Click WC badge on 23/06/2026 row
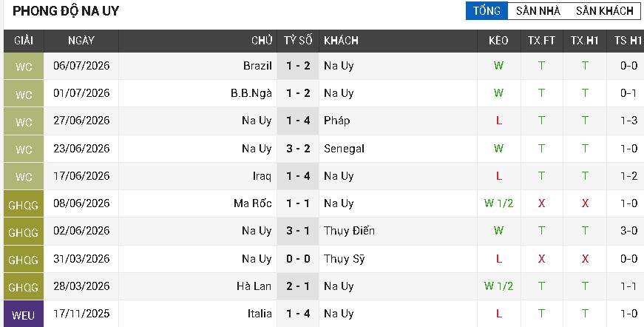The image size is (644, 327). click(x=24, y=149)
